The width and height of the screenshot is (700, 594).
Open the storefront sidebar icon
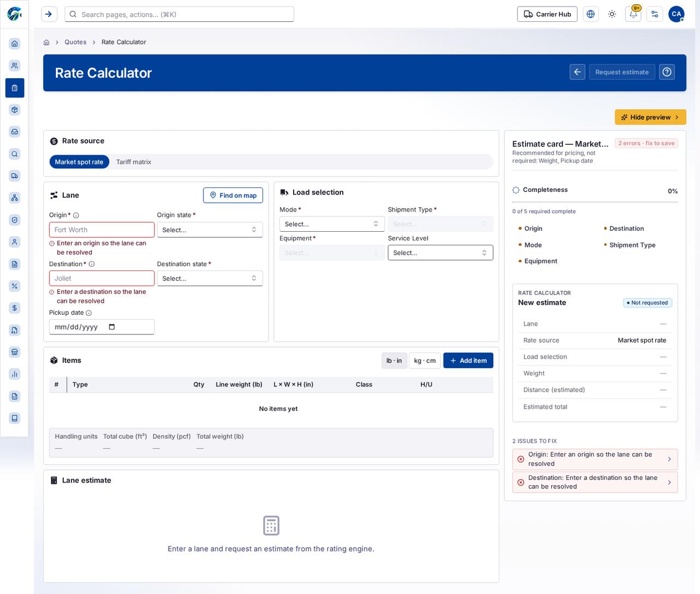click(15, 352)
